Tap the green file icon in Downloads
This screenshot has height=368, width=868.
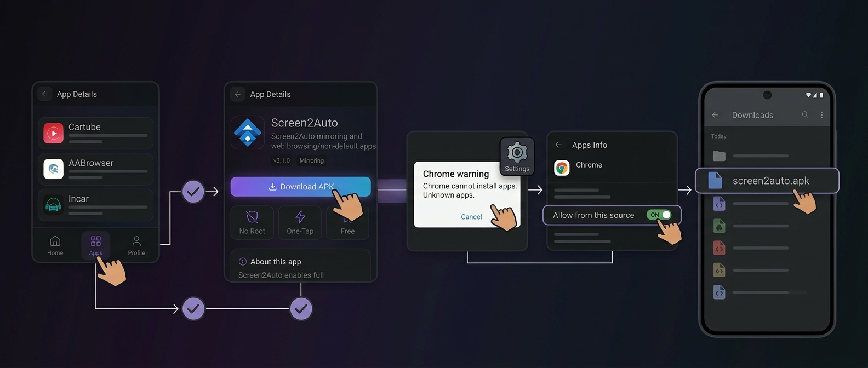pyautogui.click(x=719, y=226)
